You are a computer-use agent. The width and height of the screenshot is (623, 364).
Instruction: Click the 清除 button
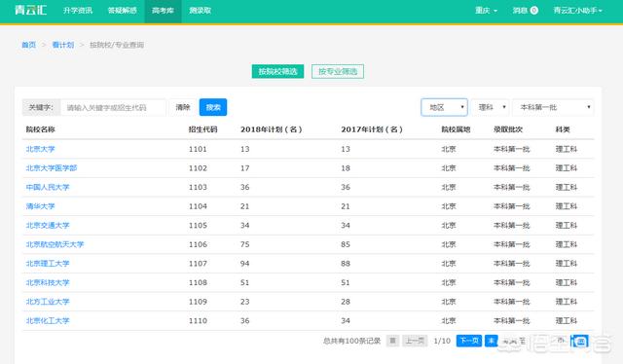[183, 107]
